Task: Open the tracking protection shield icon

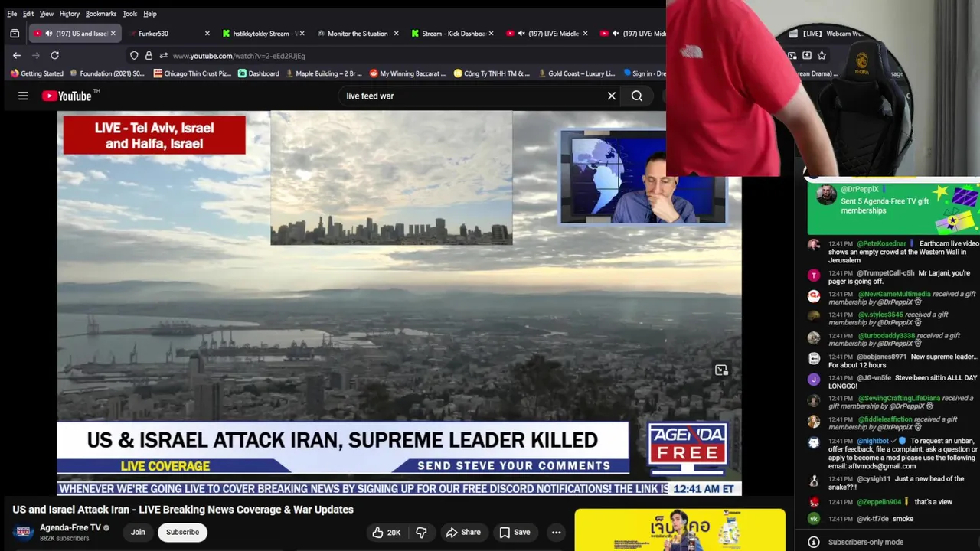Action: (x=134, y=56)
